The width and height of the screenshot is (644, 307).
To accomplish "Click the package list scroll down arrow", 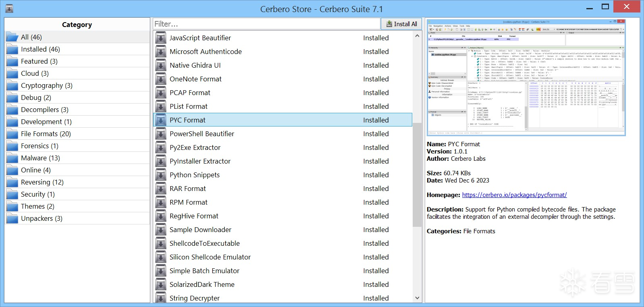I will [x=417, y=298].
